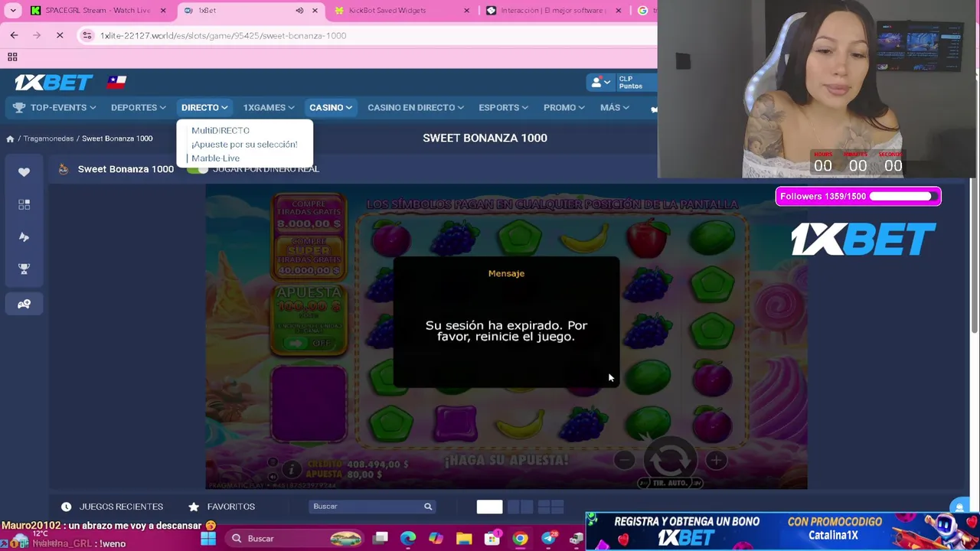This screenshot has height=551, width=980.
Task: Open the user account icon in the header
Action: point(600,82)
